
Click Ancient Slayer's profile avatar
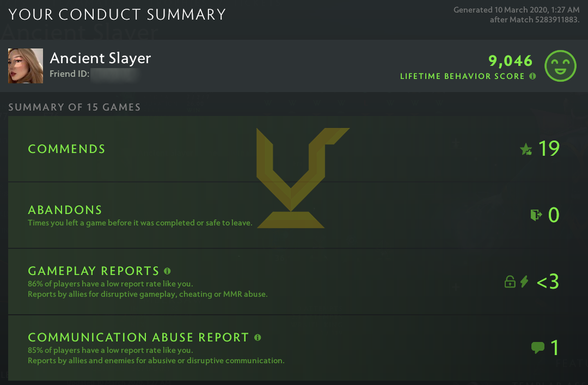tap(26, 66)
